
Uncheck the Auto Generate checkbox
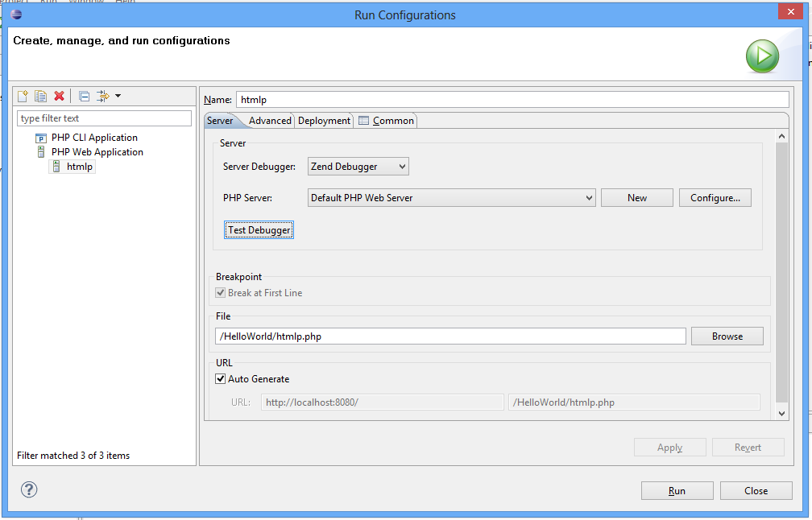click(x=221, y=379)
